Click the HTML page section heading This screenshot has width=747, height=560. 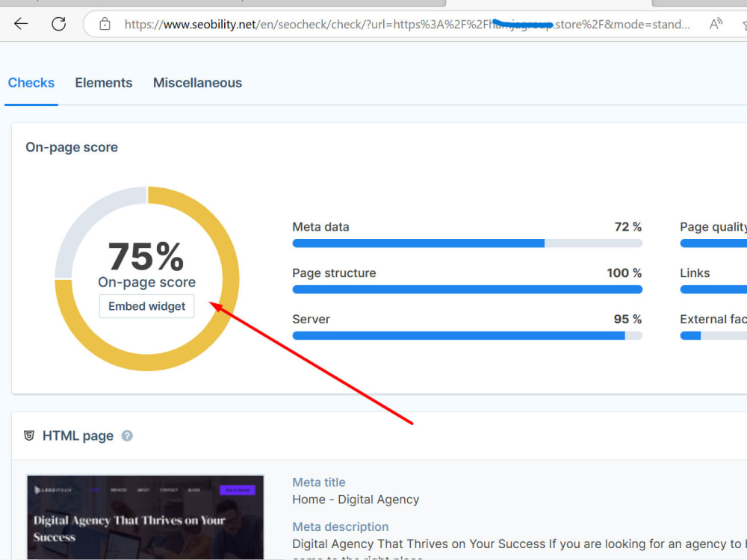[x=78, y=436]
